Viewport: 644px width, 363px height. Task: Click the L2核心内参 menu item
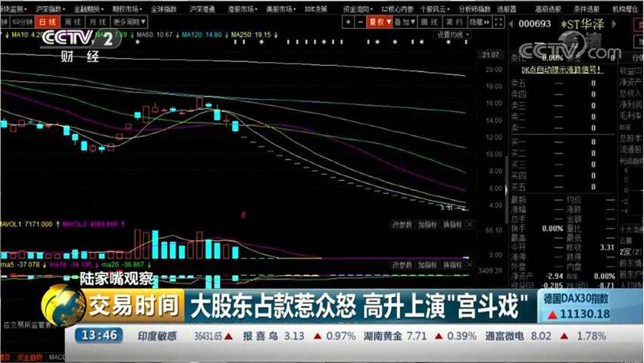(x=397, y=8)
